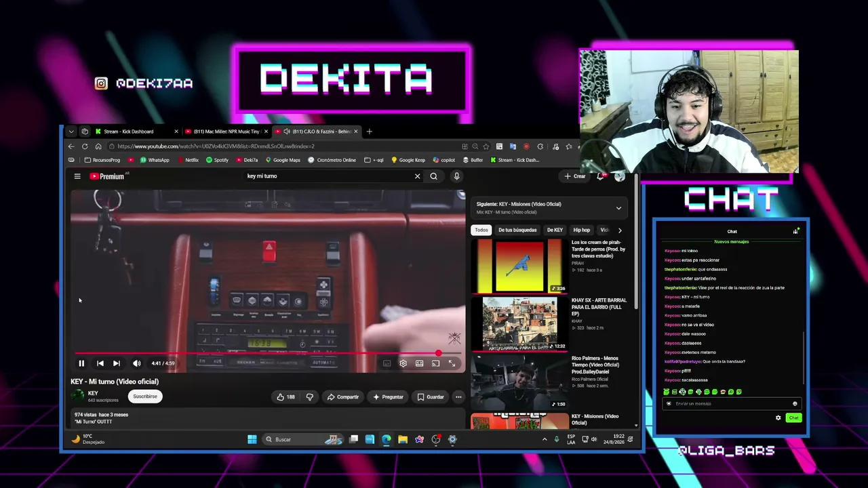Click the Preguntar button
The height and width of the screenshot is (488, 868).
coord(388,396)
